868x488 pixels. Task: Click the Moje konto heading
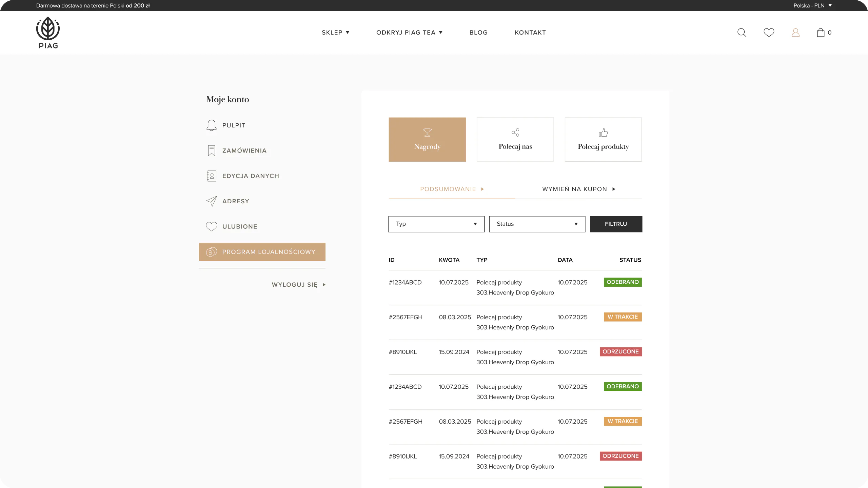[x=228, y=99]
